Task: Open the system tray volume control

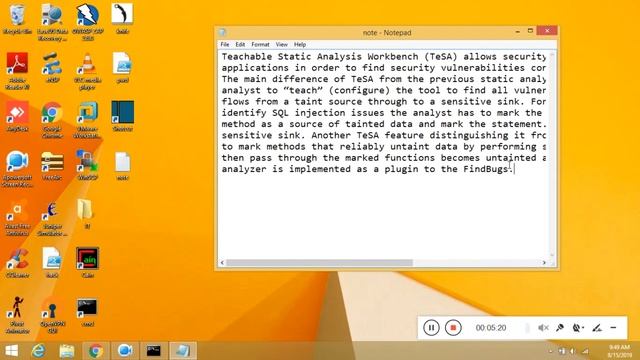Action: pyautogui.click(x=573, y=351)
